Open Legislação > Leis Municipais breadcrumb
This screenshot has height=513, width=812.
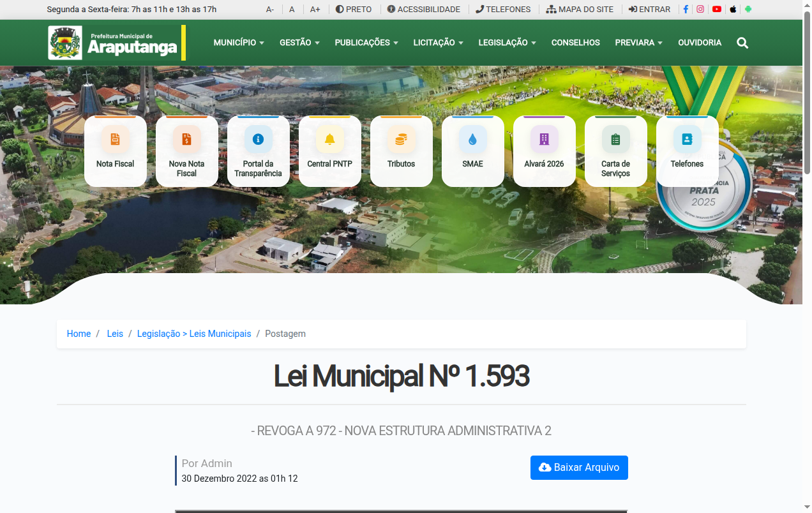click(x=194, y=334)
